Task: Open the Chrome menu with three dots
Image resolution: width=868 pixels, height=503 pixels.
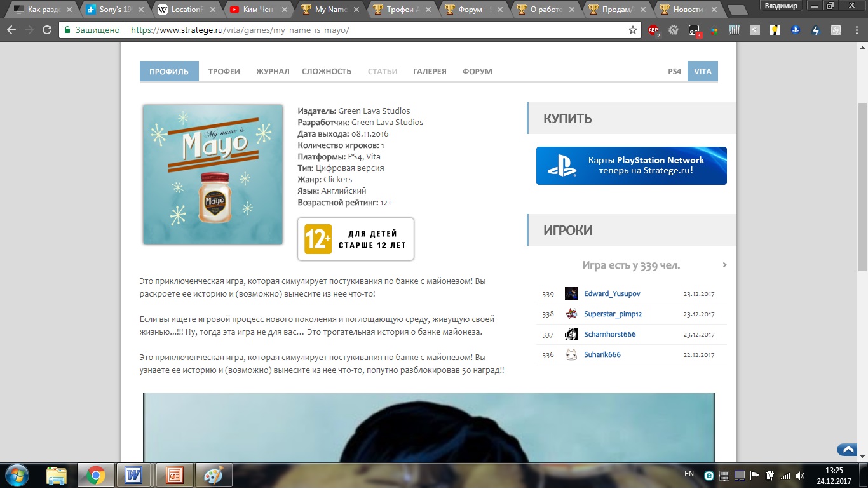Action: click(855, 30)
